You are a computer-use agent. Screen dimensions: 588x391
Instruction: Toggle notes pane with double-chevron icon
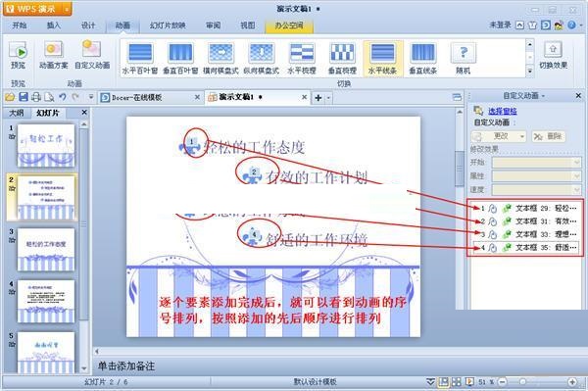[430, 382]
